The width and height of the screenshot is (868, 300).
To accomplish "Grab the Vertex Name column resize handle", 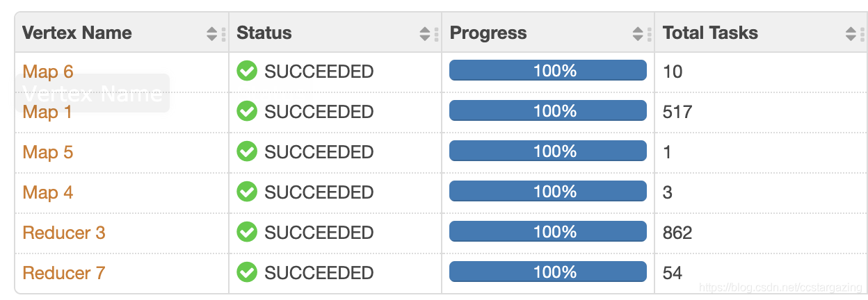I will coord(223,33).
